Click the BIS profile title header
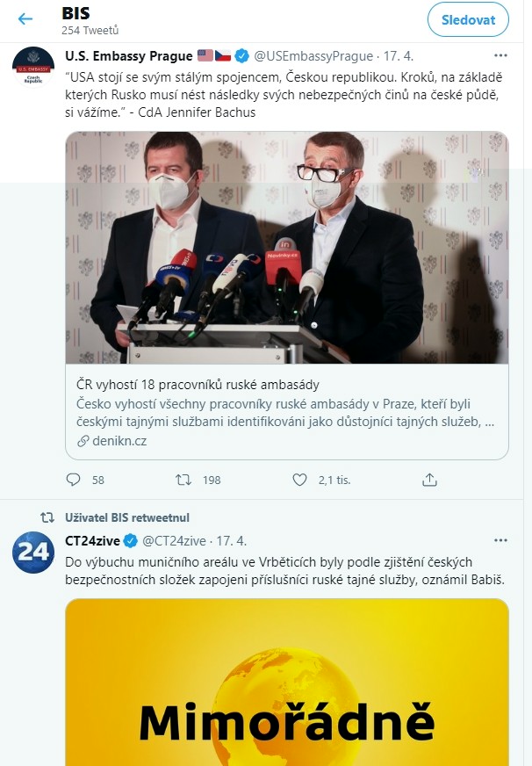 click(76, 13)
